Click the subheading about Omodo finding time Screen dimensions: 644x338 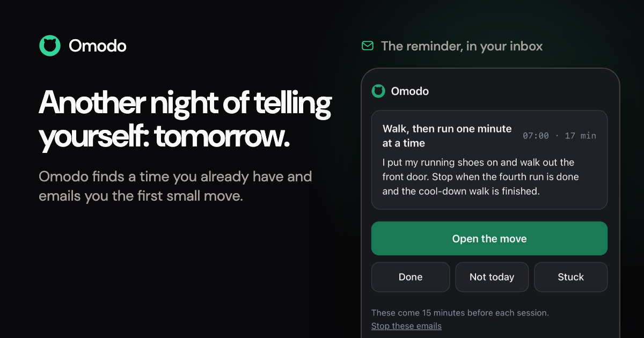tap(175, 186)
